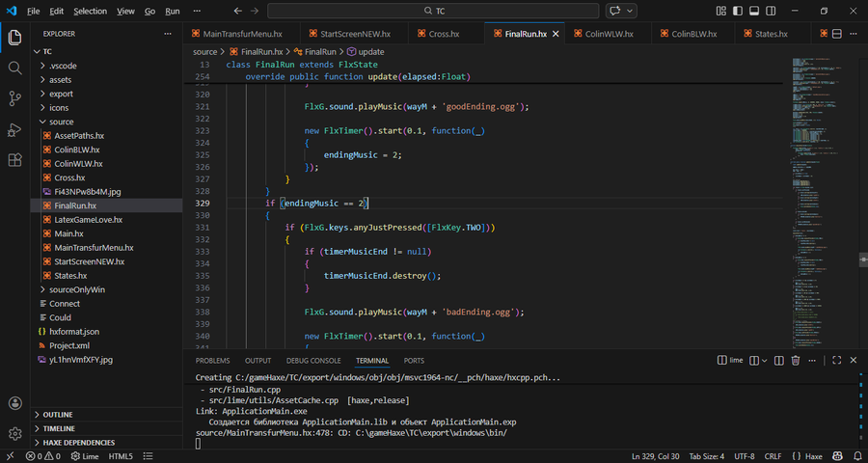
Task: Click the Haxe language mode button
Action: pos(812,455)
